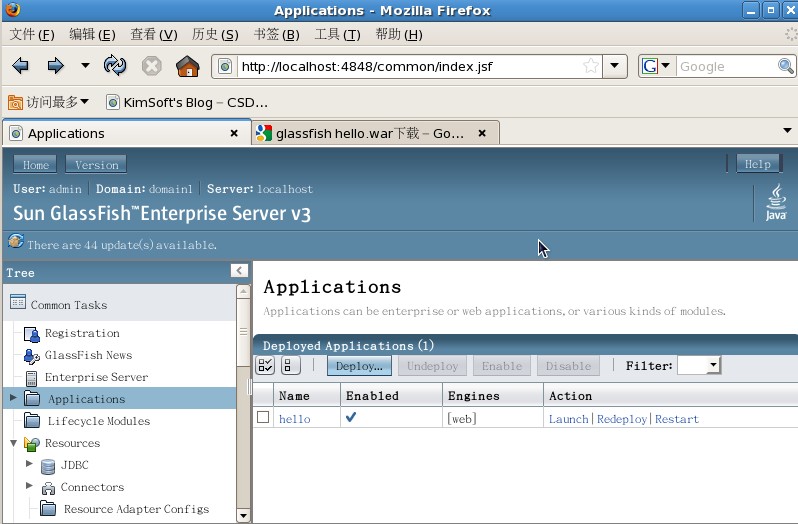This screenshot has height=524, width=798.
Task: Expand the Applications tree node arrow
Action: (14, 397)
